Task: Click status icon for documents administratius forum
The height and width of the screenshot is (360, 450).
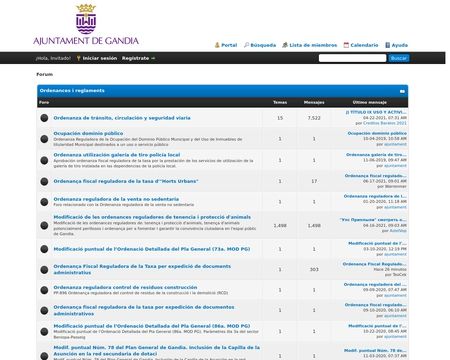Action: (44, 269)
